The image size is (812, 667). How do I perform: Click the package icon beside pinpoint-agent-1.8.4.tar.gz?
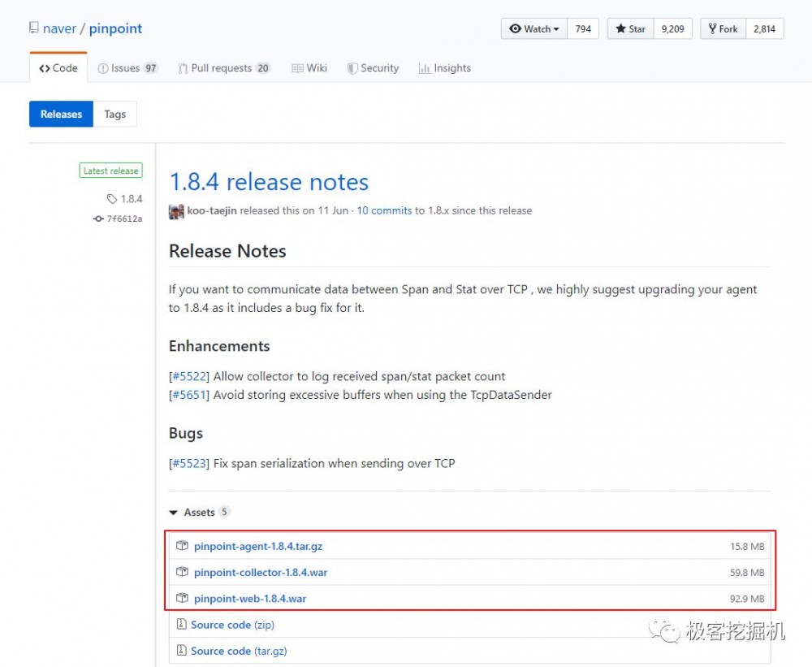[x=183, y=546]
